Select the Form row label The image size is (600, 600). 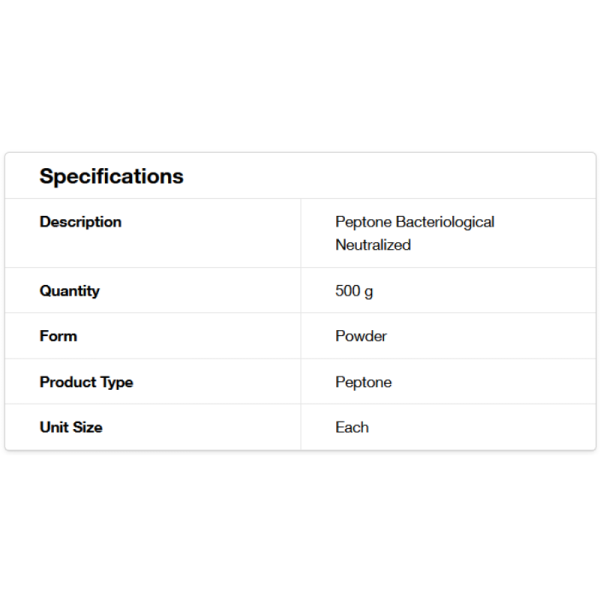click(58, 336)
